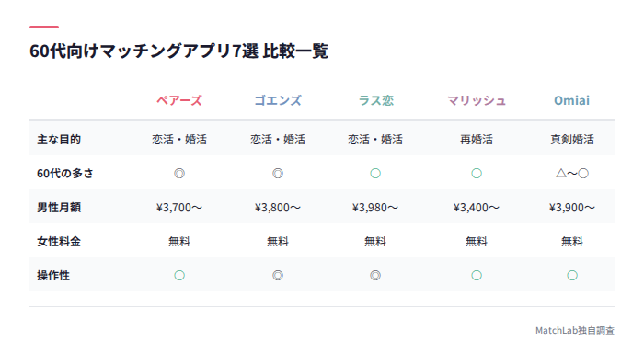
Task: Click マリッシュ green circle in 60代の多さ row
Action: pyautogui.click(x=477, y=174)
